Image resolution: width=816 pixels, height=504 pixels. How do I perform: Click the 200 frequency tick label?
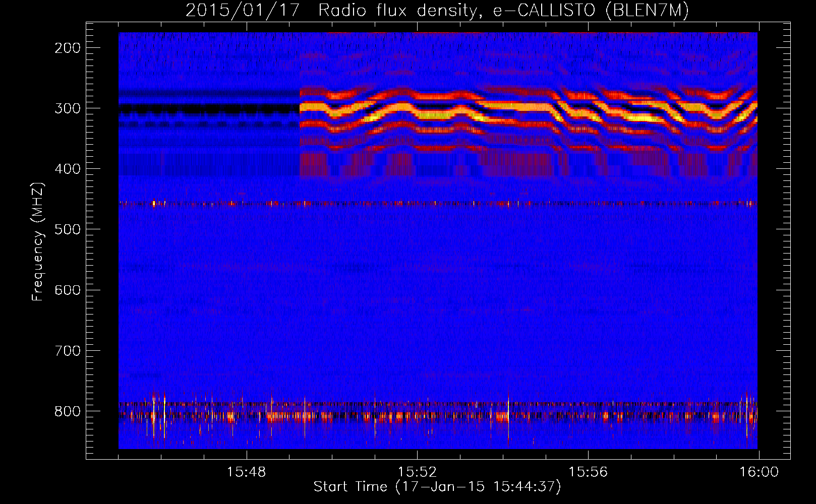click(x=68, y=48)
